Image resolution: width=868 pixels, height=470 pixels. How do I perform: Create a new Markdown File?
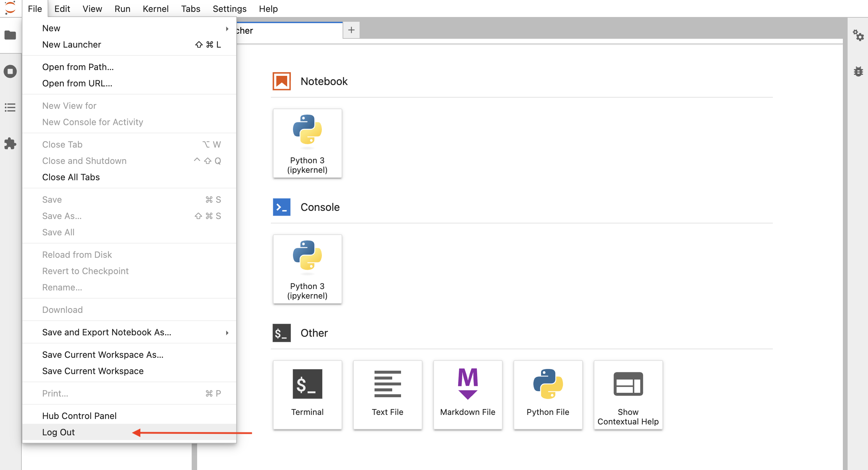coord(468,395)
